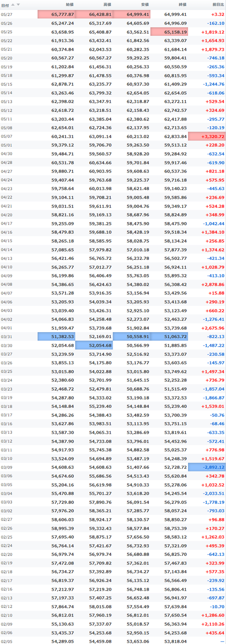
Task: Select the 04/16 date cell
Action: pyautogui.click(x=6, y=233)
